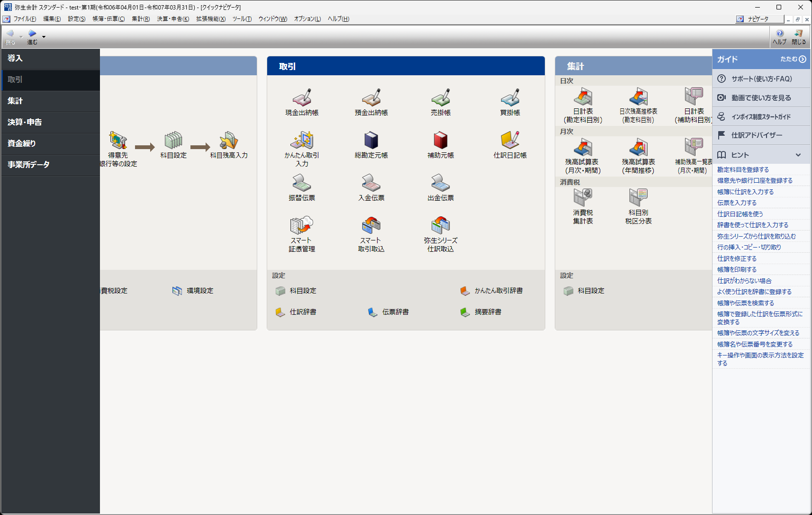Click 動画で使い方を見る guide button
Image resolution: width=812 pixels, height=515 pixels.
[x=761, y=98]
